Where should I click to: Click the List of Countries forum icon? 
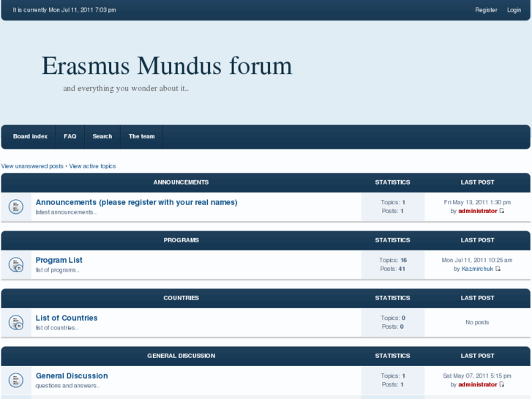[16, 322]
